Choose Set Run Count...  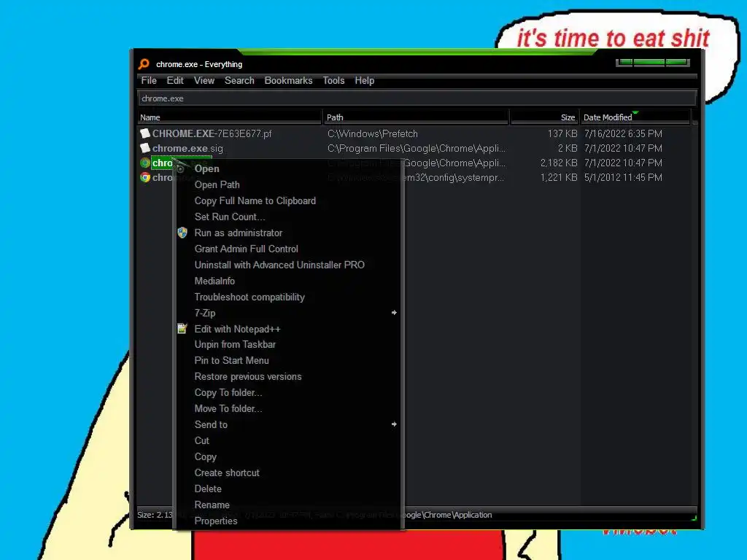(x=230, y=217)
